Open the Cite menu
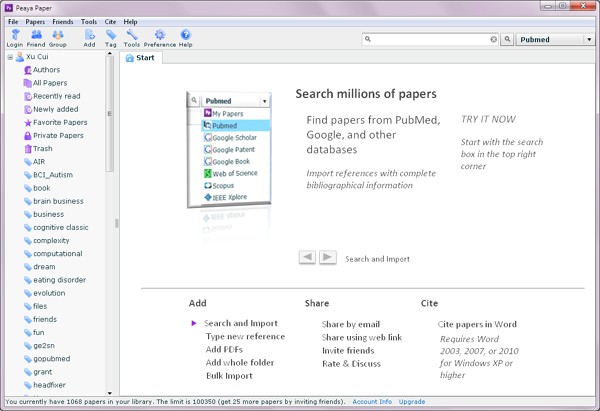 pyautogui.click(x=110, y=22)
